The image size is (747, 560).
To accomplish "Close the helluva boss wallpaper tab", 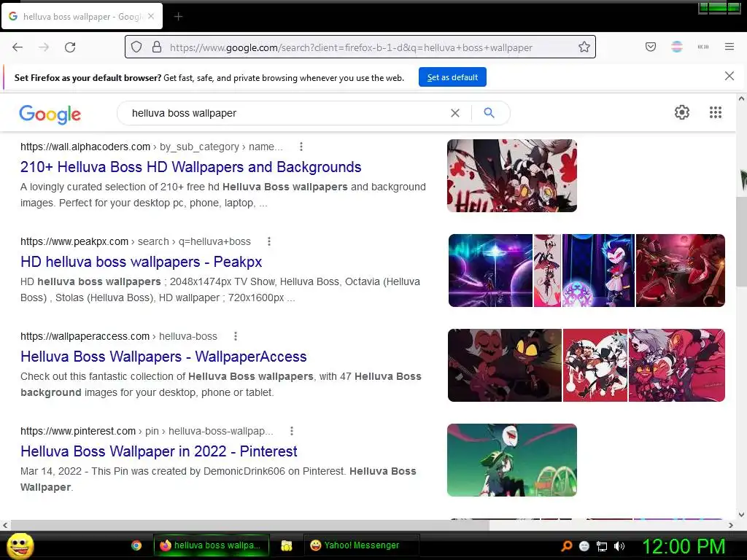I will (151, 16).
